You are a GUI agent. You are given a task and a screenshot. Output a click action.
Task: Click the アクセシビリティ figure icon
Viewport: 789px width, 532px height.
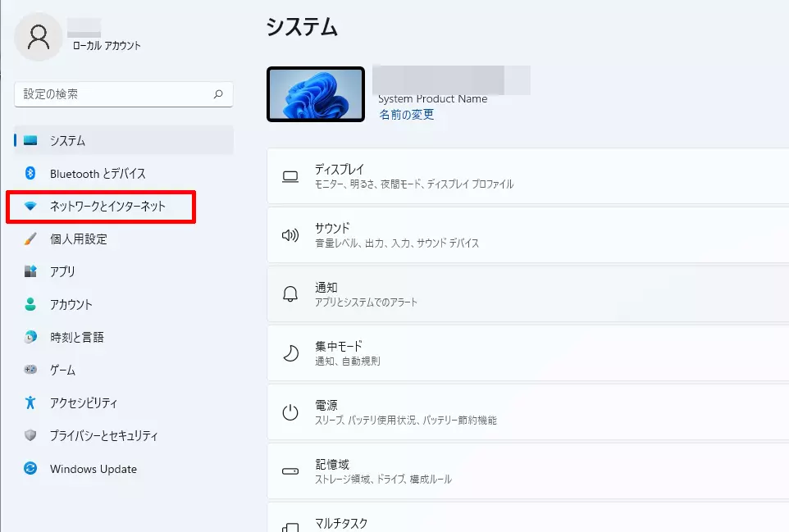pyautogui.click(x=30, y=402)
